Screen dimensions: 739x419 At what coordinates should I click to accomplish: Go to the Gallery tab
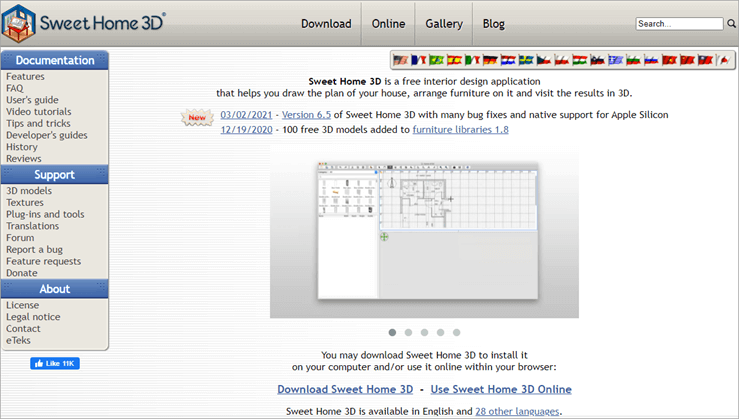click(x=443, y=24)
